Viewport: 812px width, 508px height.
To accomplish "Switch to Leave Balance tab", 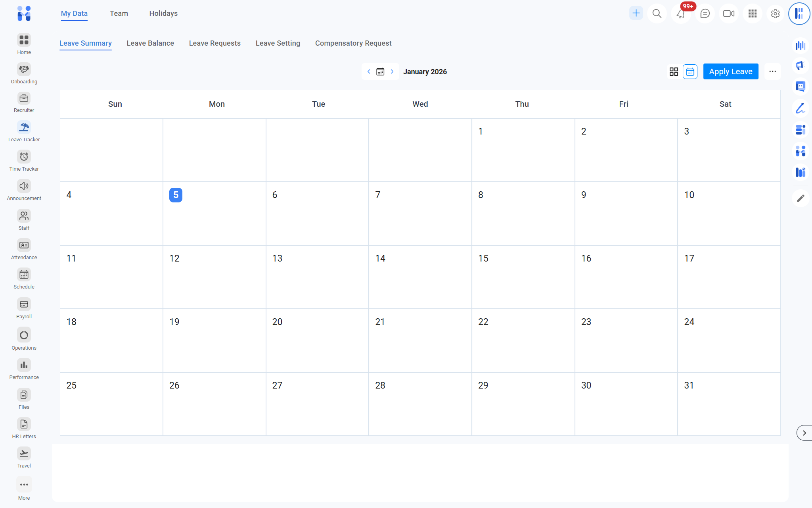I will 150,43.
